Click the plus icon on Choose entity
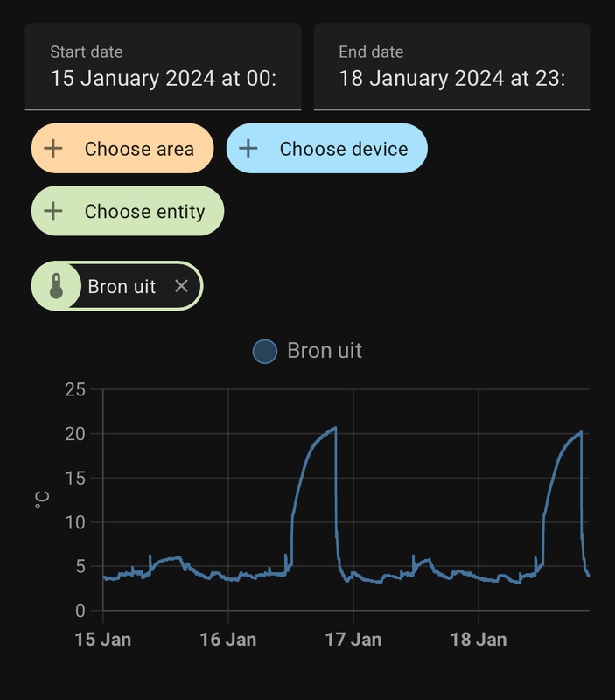Image resolution: width=615 pixels, height=700 pixels. (53, 211)
